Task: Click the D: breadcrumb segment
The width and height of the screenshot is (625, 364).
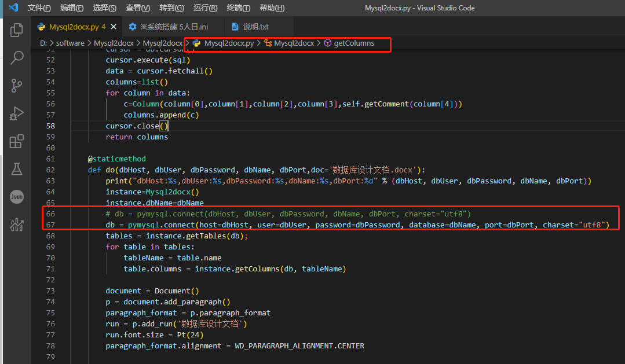Action: (43, 43)
